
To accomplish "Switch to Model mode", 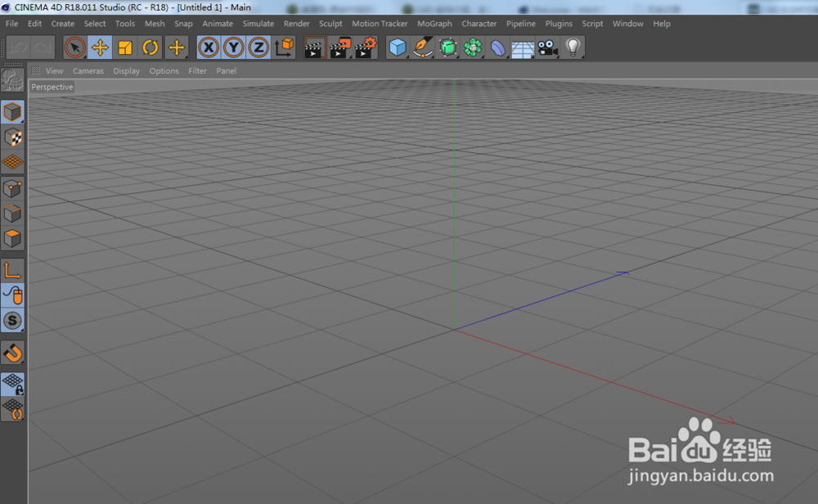I will click(x=12, y=112).
